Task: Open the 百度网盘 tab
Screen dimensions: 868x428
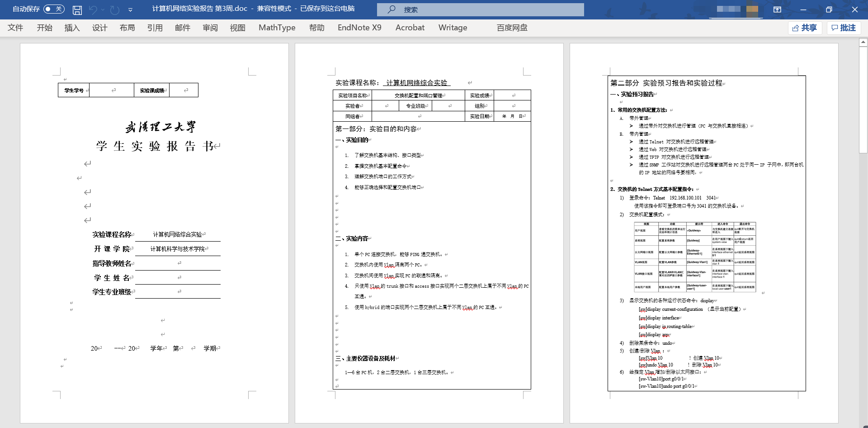Action: pyautogui.click(x=512, y=28)
